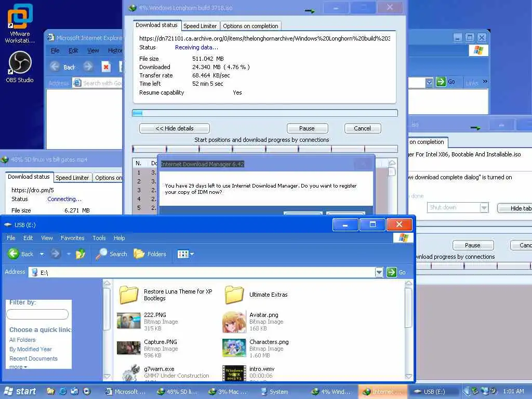Click the Search with Google address field
532x399 pixels.
point(98,83)
